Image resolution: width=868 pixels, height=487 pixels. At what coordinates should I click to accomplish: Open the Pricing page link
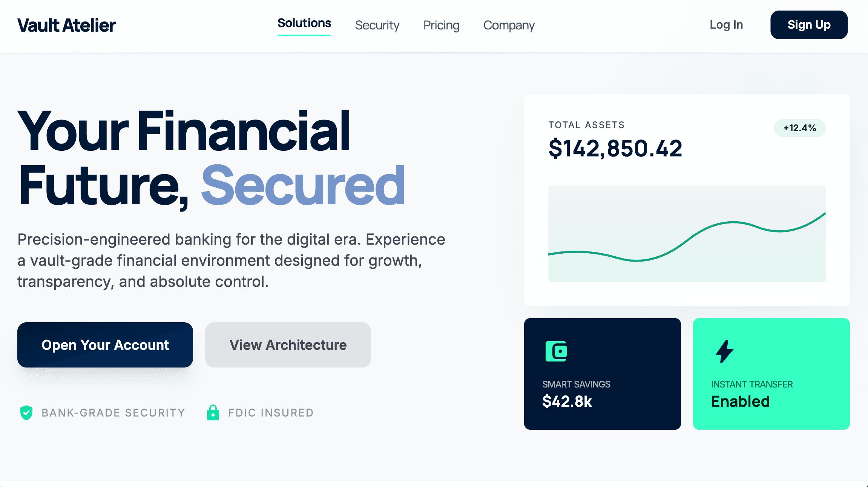pyautogui.click(x=441, y=25)
